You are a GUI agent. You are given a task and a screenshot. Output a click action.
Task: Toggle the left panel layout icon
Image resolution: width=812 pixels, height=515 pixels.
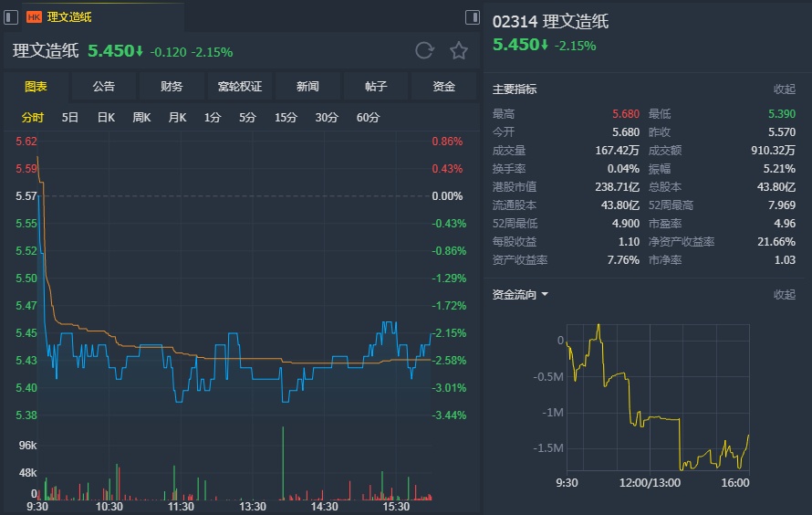point(10,16)
